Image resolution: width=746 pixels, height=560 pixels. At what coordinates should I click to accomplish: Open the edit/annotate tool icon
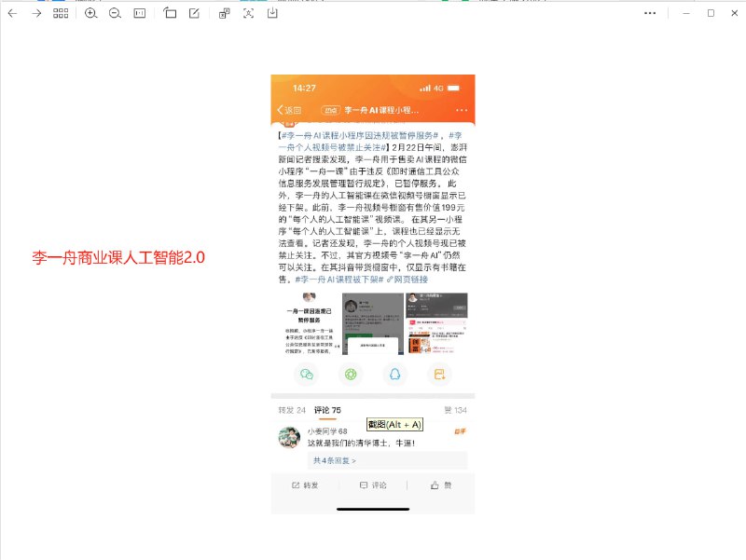[x=196, y=14]
